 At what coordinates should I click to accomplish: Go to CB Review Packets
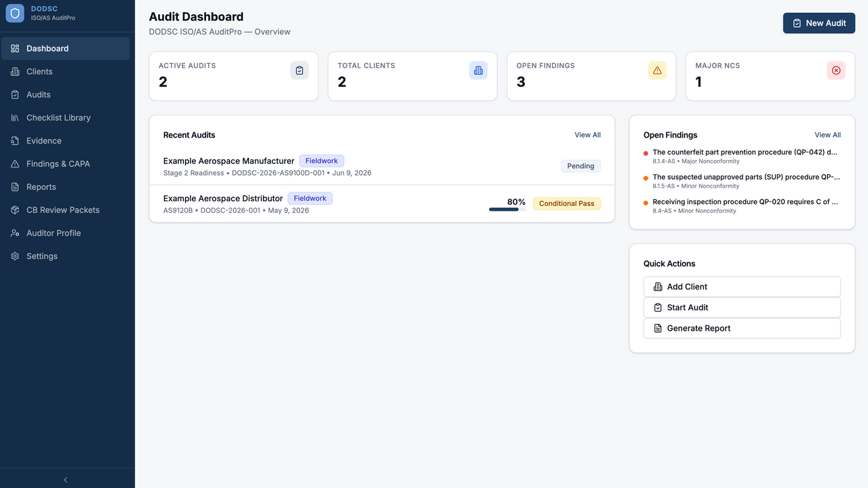pyautogui.click(x=66, y=210)
